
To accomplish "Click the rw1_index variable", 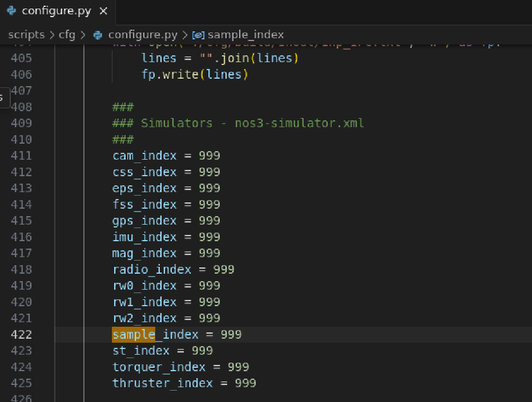I will click(144, 302).
